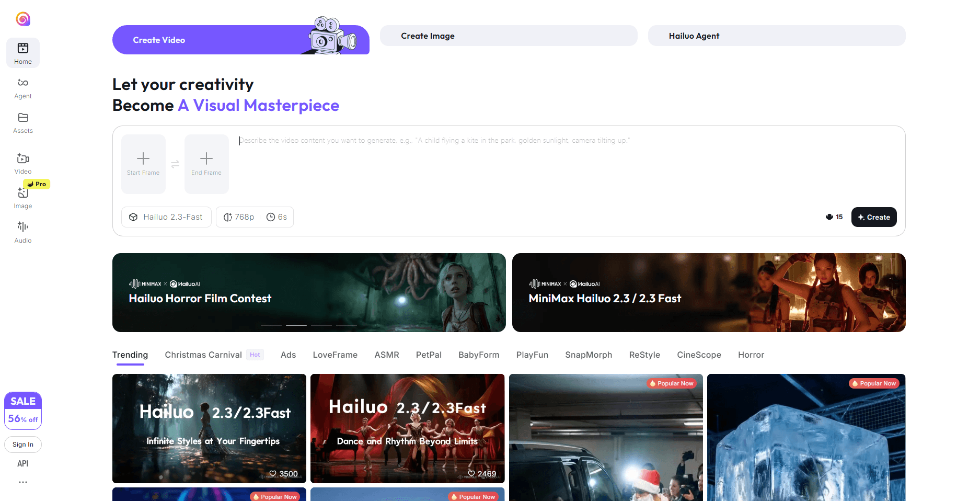980x501 pixels.
Task: Open the Home sidebar item
Action: 23,53
